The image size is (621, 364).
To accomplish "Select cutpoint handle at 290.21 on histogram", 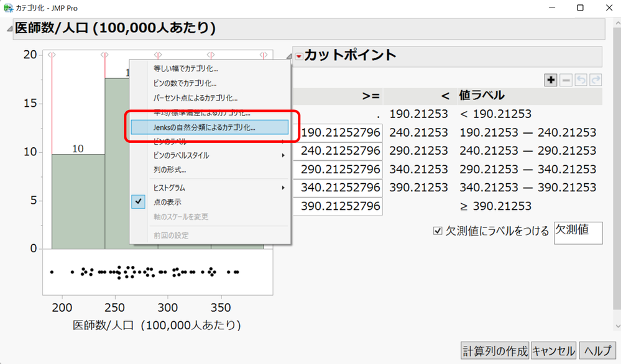I will pos(158,55).
